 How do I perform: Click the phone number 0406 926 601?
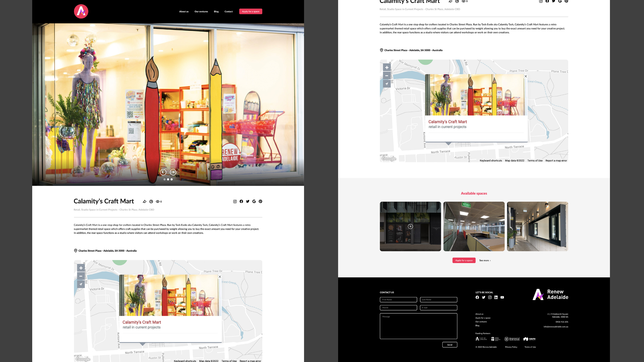coord(562,322)
